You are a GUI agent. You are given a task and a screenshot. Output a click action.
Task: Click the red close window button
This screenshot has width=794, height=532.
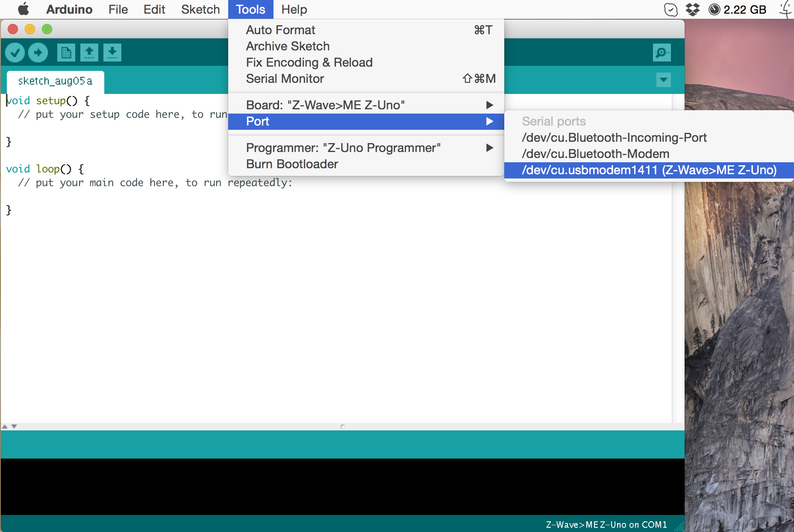click(x=13, y=29)
